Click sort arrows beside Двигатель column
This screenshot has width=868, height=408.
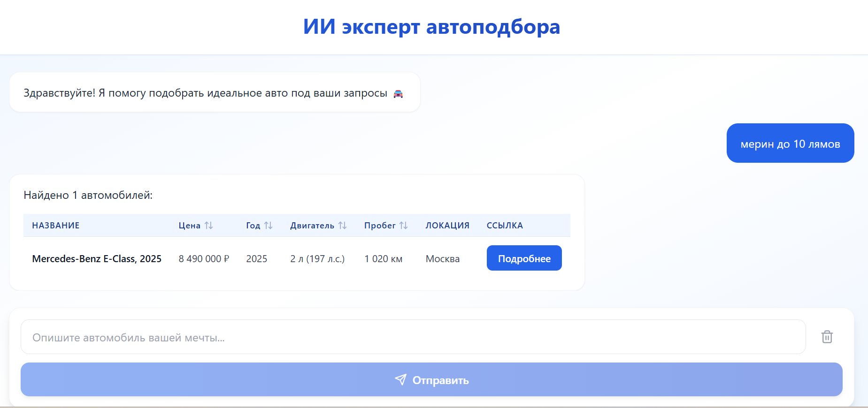pyautogui.click(x=343, y=226)
